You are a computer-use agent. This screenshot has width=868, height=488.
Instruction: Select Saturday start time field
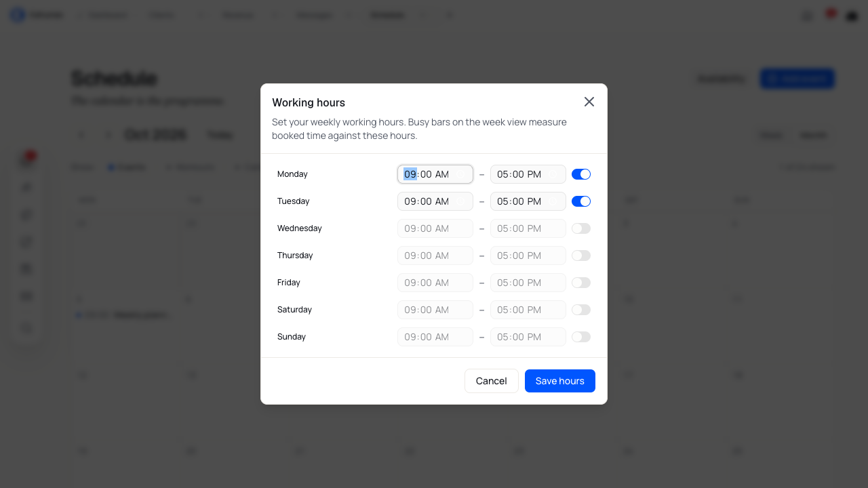[x=435, y=310]
